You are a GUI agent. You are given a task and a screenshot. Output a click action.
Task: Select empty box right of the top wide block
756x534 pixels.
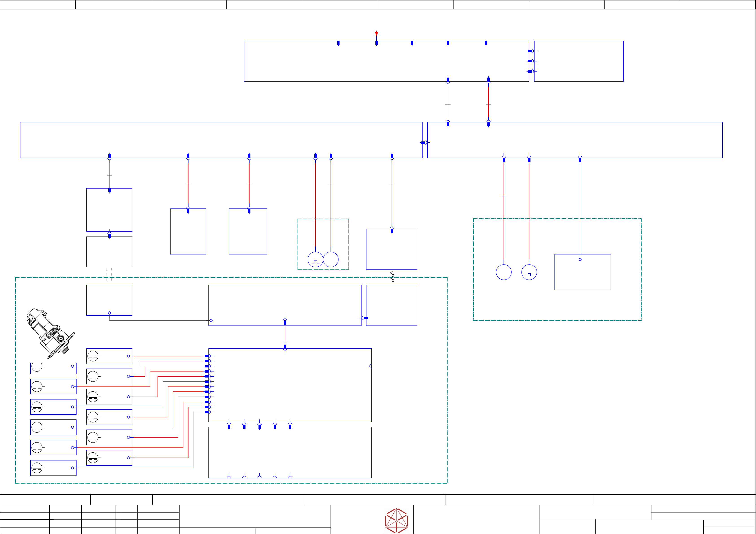coord(579,61)
